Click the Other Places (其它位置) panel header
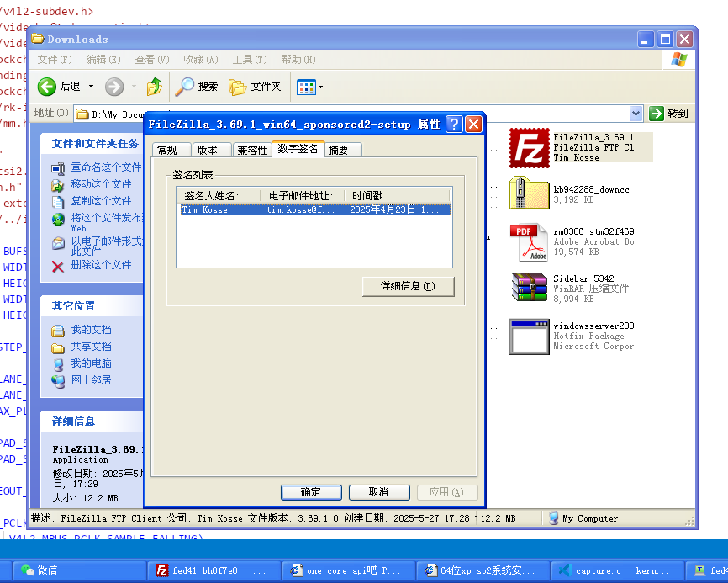 pos(92,306)
